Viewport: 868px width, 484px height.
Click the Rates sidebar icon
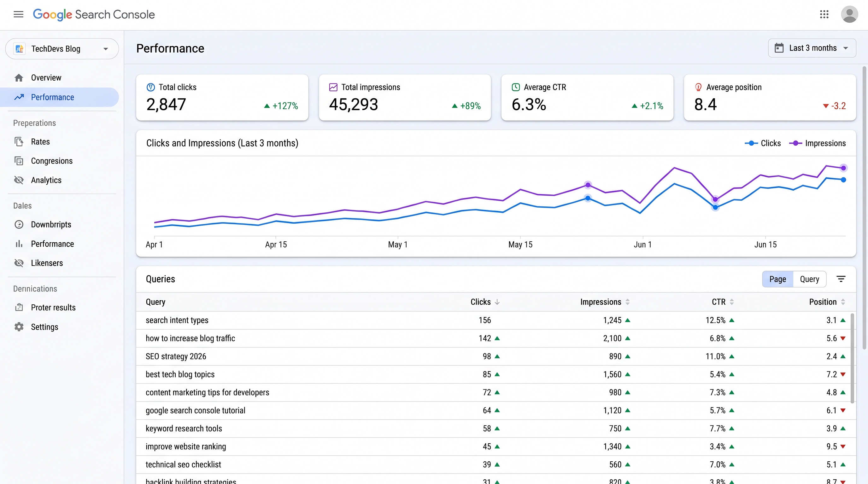click(19, 142)
